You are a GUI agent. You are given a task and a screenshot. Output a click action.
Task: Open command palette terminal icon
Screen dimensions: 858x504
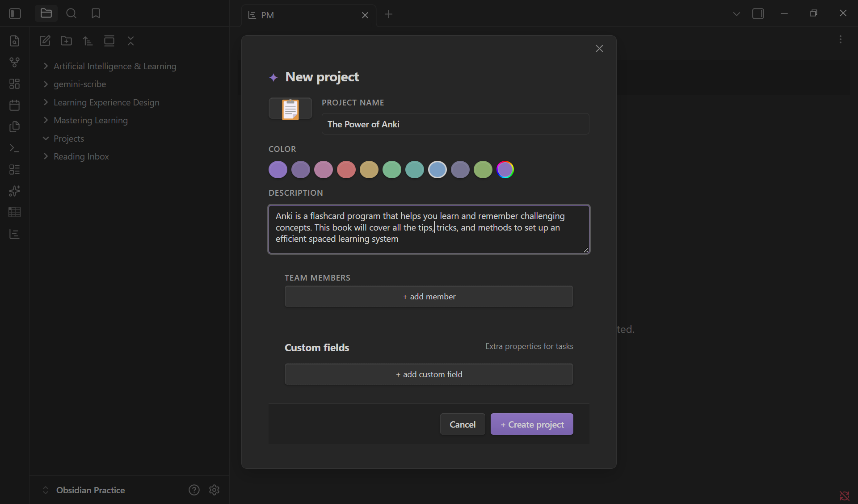[x=15, y=148]
